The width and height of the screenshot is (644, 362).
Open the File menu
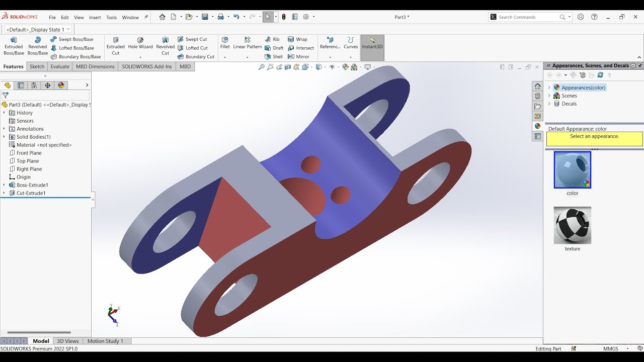point(52,17)
